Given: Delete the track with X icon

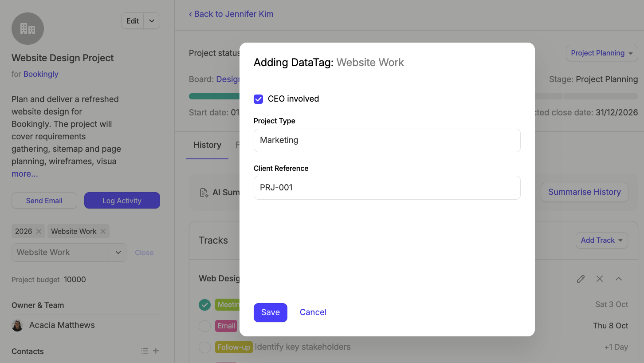Looking at the screenshot, I should click(x=600, y=279).
